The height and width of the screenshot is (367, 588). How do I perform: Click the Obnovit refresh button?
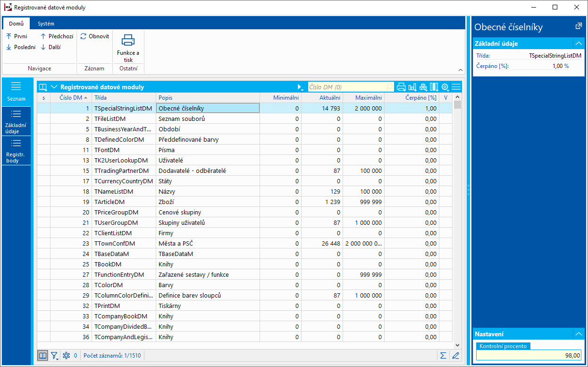pos(94,36)
